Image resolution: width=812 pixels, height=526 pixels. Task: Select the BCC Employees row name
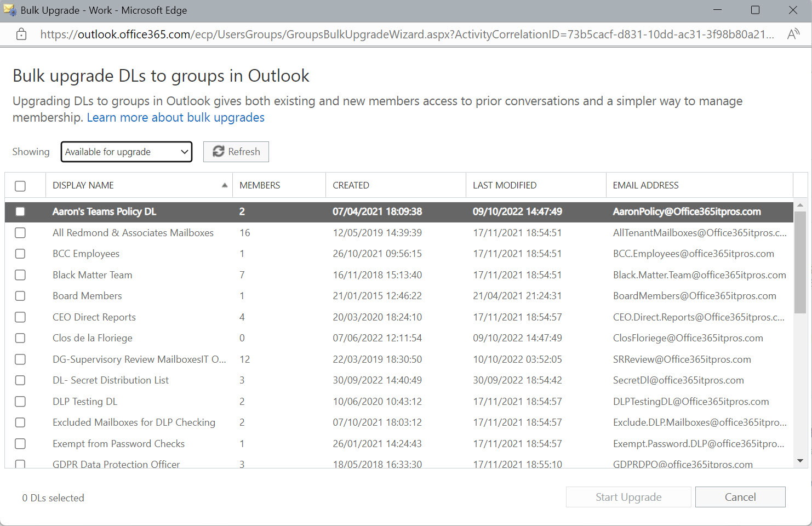(x=86, y=254)
